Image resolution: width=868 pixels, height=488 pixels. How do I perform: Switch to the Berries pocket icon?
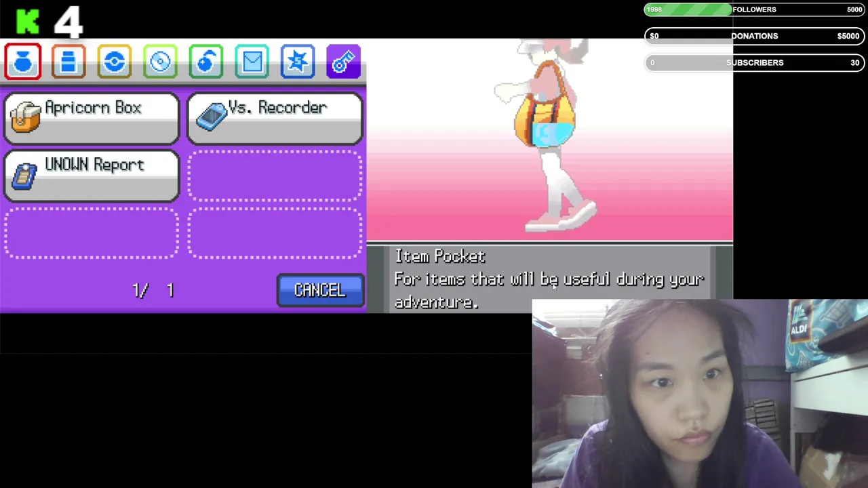point(206,62)
